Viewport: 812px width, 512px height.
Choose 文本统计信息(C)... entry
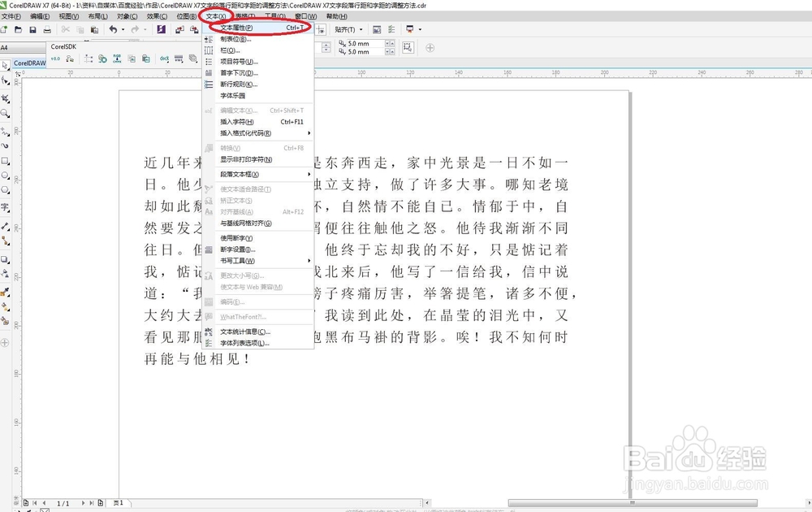coord(259,332)
